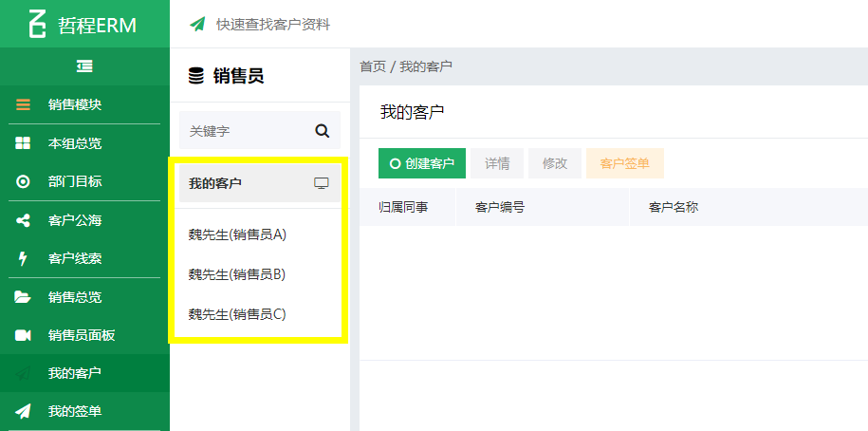The image size is (868, 431).
Task: Click 快速查找客户资料 text in top bar
Action: tap(273, 25)
